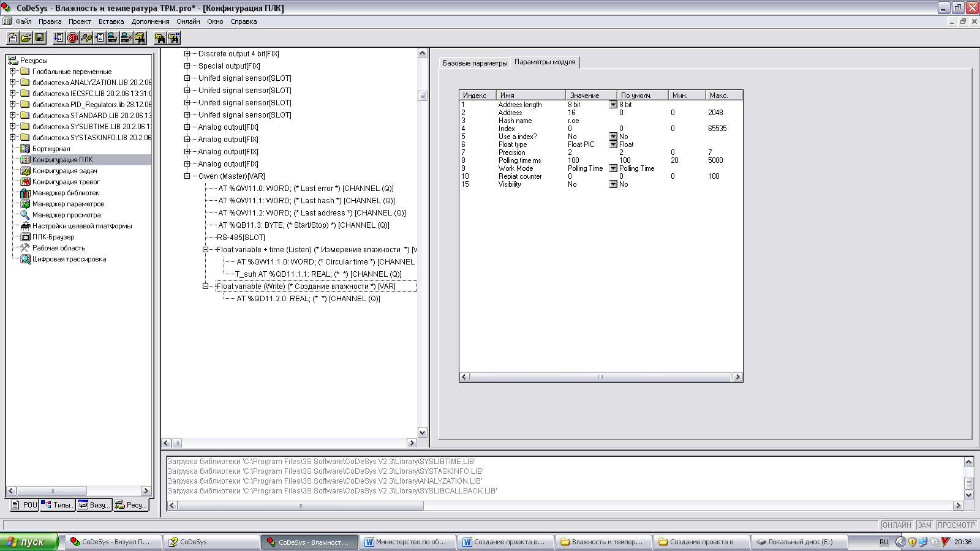Expand Discrete output 4 bit[FIX] node

(x=187, y=54)
